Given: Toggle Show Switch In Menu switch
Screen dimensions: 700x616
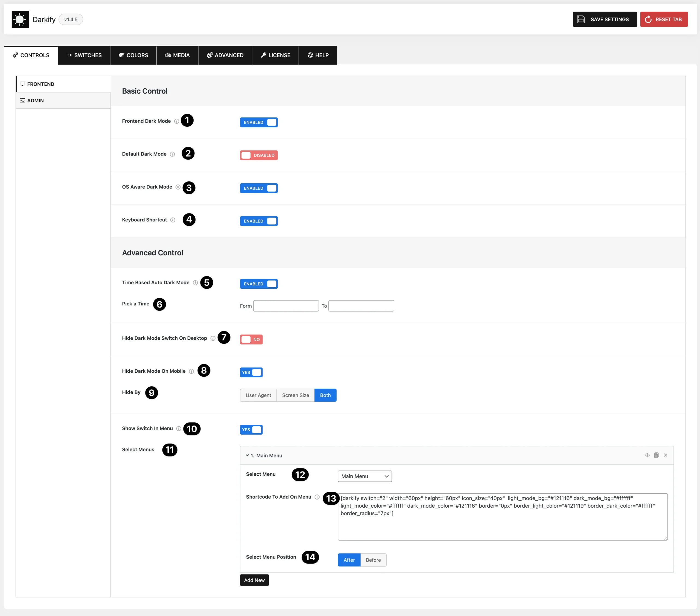Looking at the screenshot, I should [x=251, y=430].
